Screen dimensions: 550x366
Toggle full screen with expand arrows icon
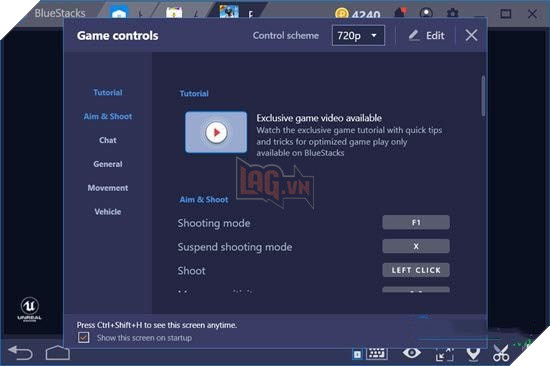click(444, 354)
